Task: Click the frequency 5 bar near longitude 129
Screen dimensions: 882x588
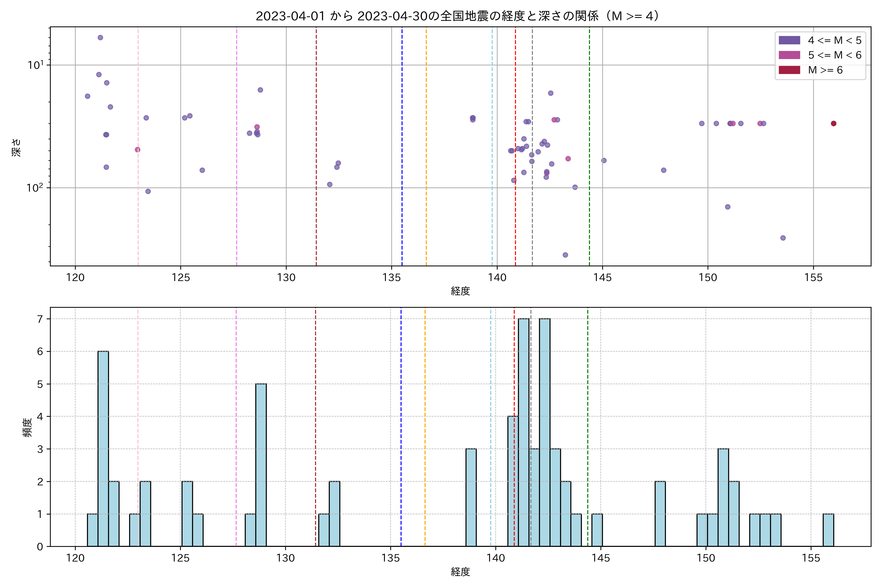Action: coord(261,465)
